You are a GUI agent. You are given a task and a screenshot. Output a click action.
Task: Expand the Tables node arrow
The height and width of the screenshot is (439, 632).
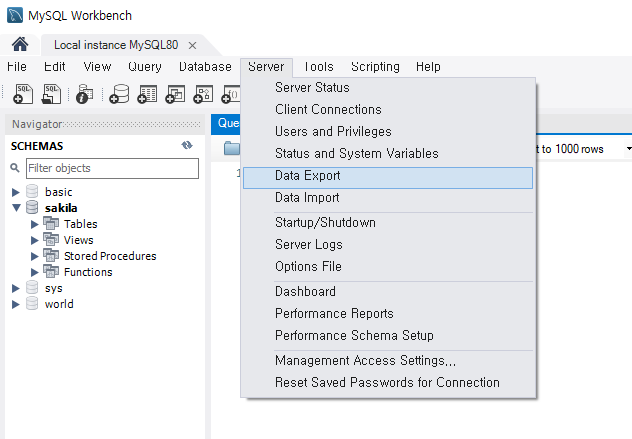pos(35,225)
